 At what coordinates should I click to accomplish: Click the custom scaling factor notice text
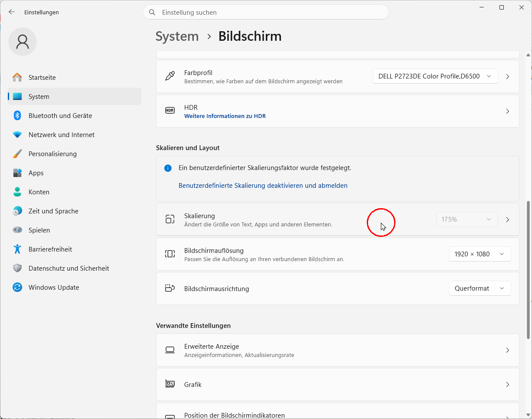coord(265,168)
